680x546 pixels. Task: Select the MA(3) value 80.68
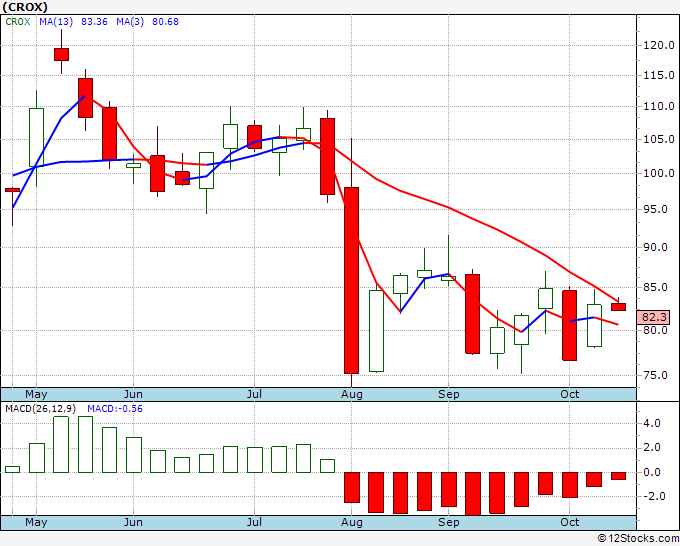(165, 22)
